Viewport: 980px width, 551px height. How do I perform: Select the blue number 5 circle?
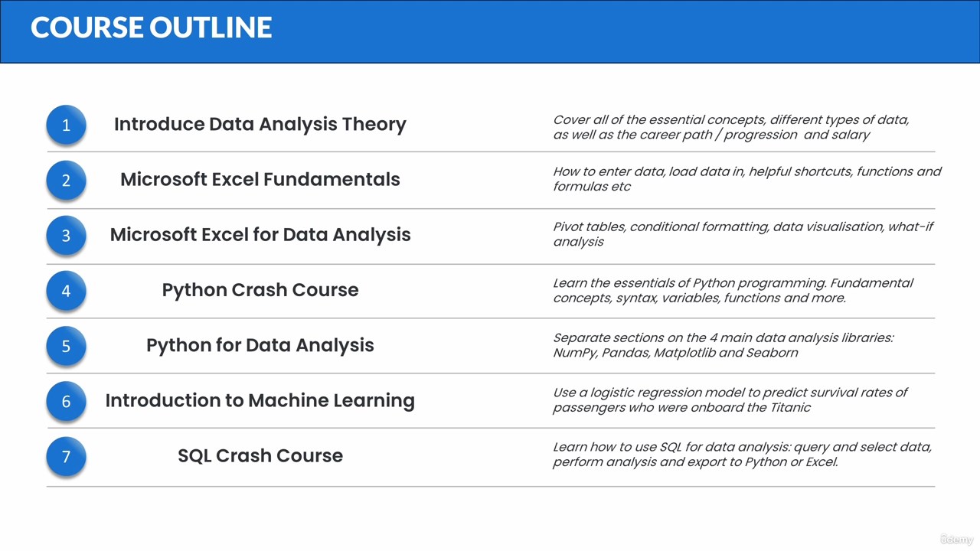(66, 346)
